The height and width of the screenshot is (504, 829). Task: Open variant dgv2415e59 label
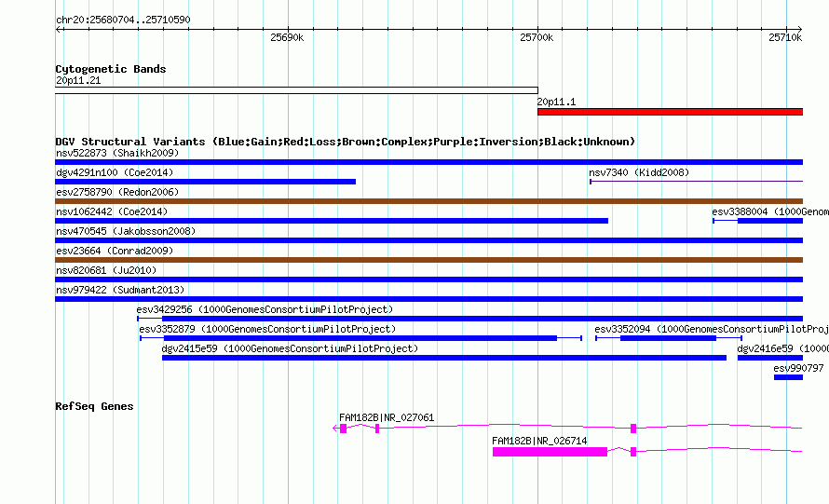point(290,348)
